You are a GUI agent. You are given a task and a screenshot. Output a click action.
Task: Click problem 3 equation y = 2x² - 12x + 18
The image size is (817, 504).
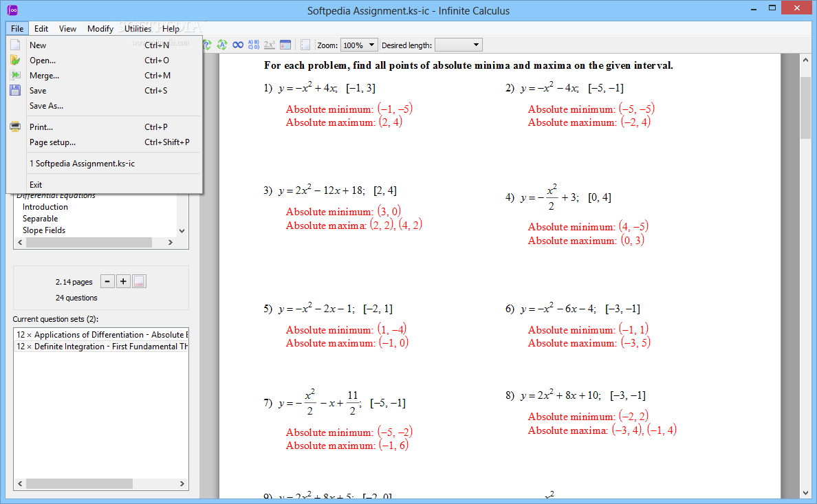point(321,189)
